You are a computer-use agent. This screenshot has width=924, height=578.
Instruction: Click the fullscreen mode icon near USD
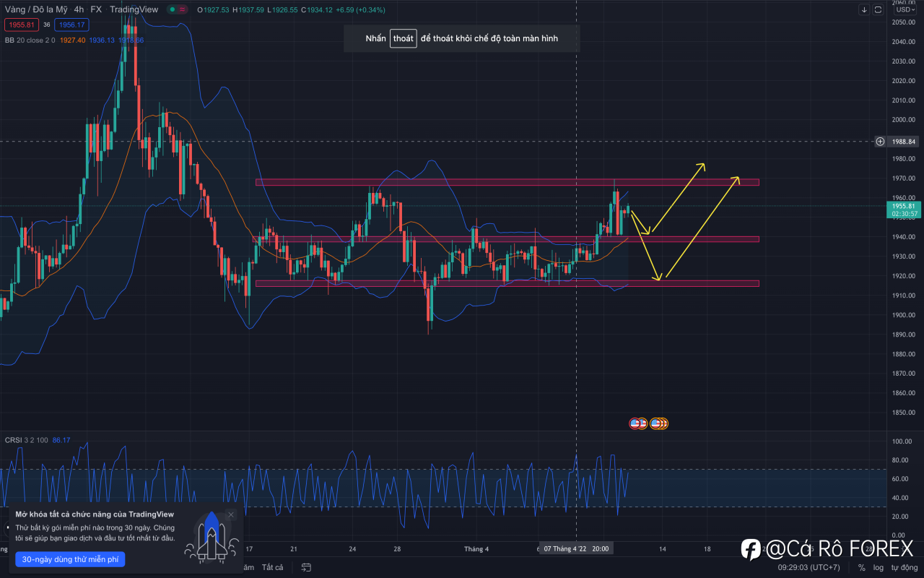point(878,10)
